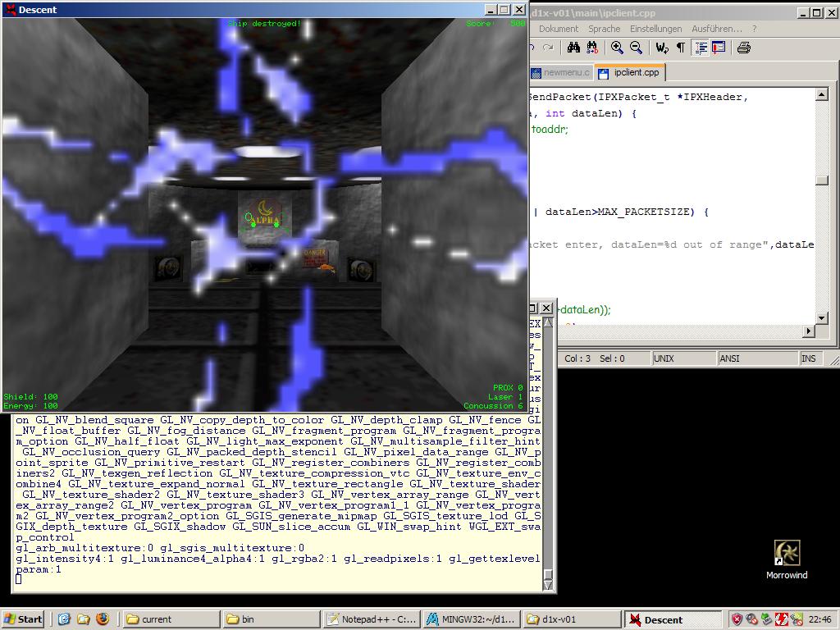840x630 pixels.
Task: Open the Sprache menu
Action: tap(604, 29)
